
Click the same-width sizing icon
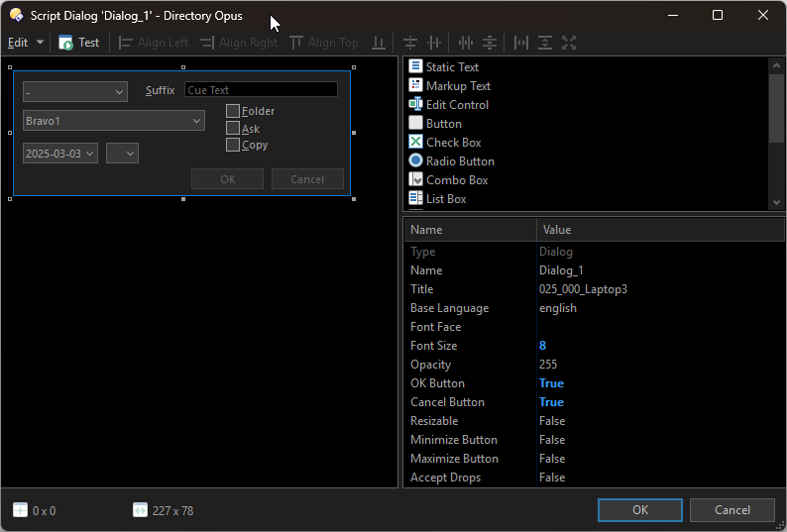click(521, 43)
